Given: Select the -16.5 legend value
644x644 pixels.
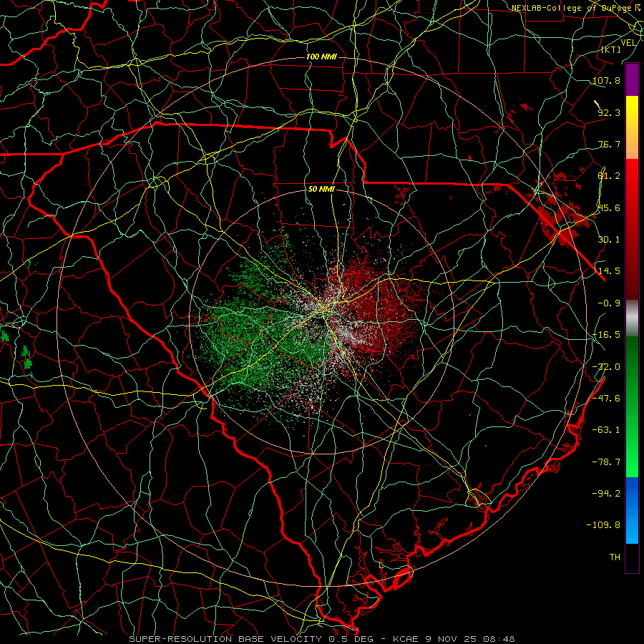Looking at the screenshot, I should pyautogui.click(x=606, y=335).
